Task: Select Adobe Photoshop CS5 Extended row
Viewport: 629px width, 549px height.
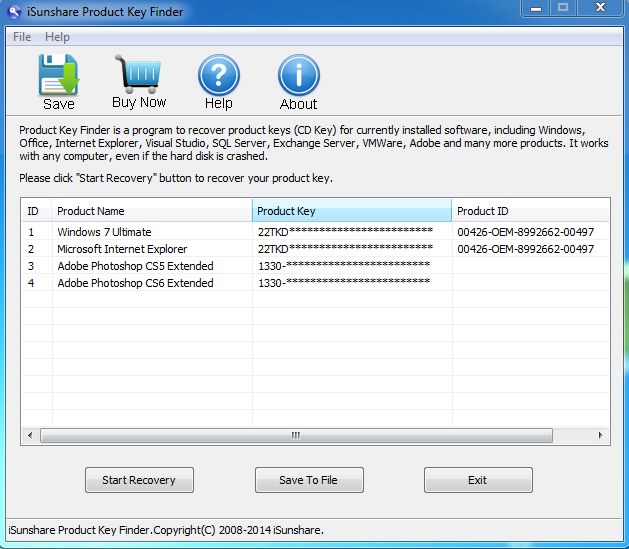Action: pos(316,266)
